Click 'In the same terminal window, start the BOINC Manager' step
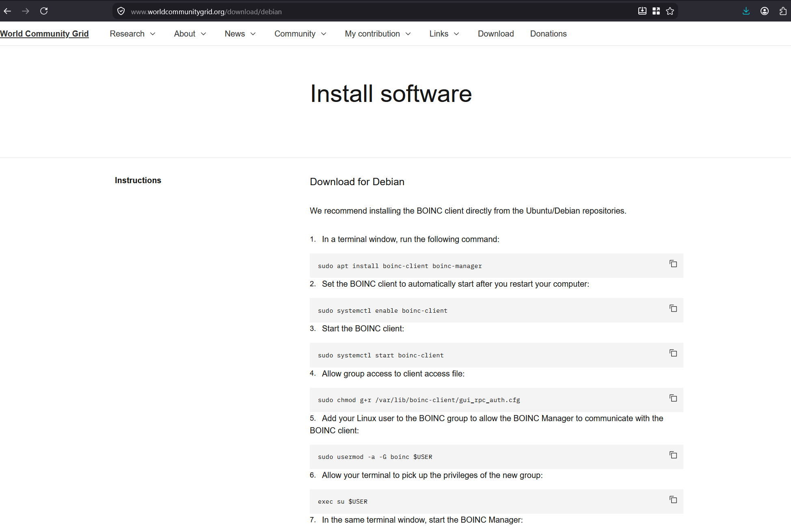791x532 pixels. 422,520
